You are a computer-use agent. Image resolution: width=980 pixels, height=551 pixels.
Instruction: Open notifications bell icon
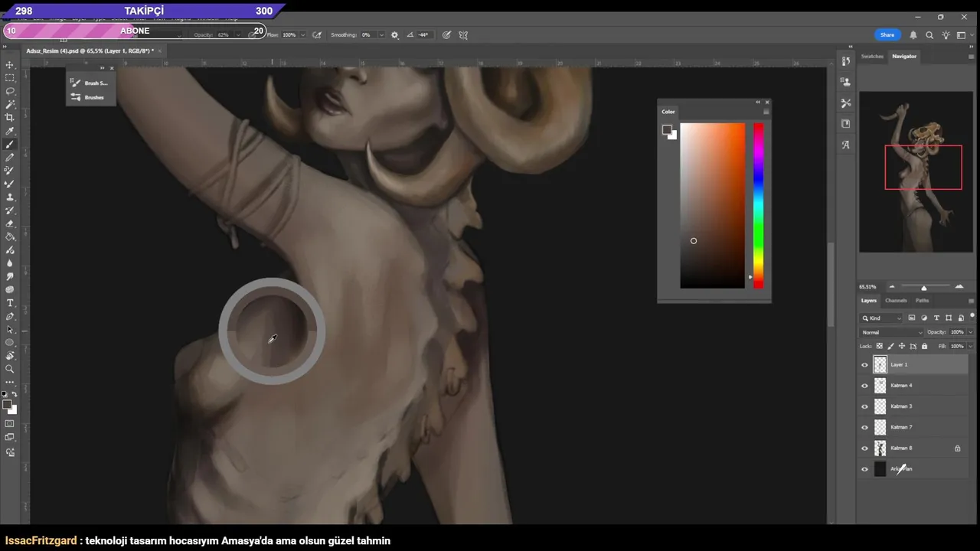pos(913,35)
